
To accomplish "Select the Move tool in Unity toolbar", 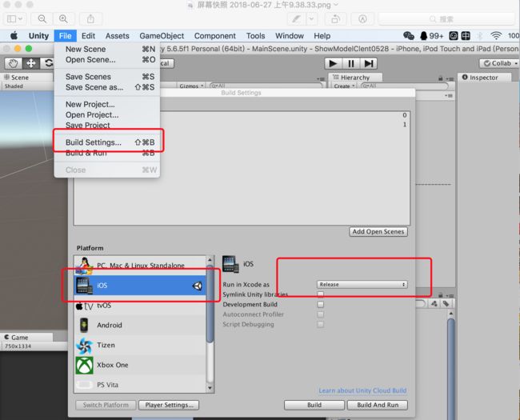I will coord(31,63).
